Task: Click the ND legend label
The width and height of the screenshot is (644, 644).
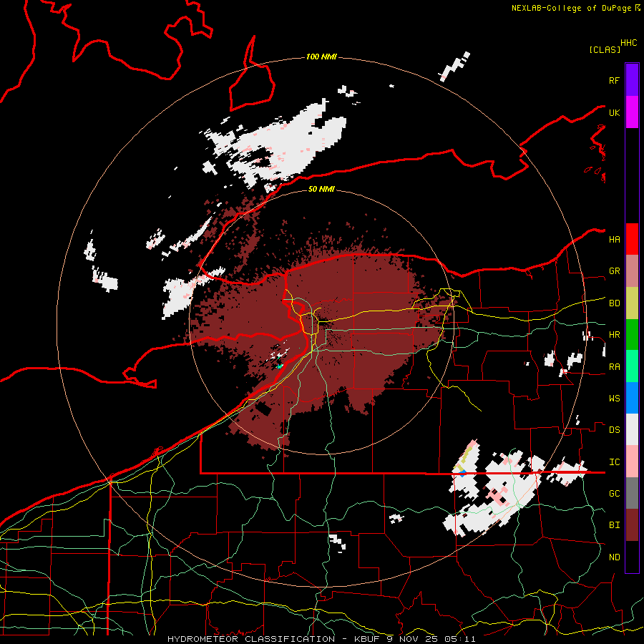Action: pyautogui.click(x=614, y=557)
